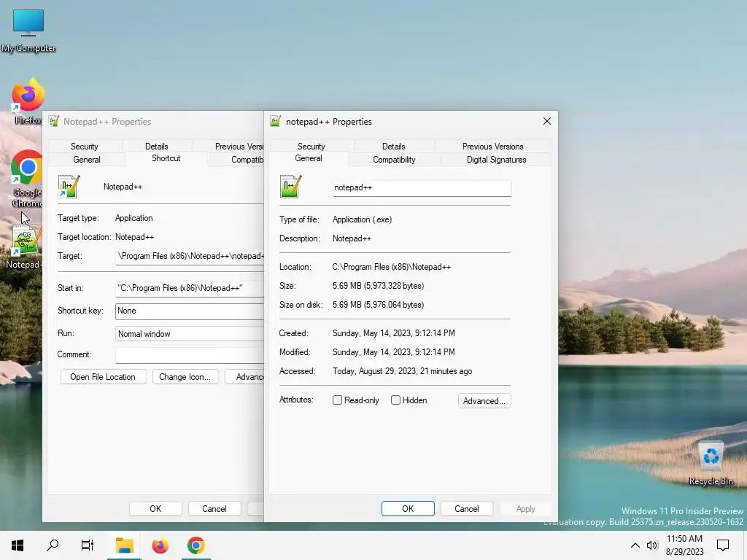
Task: Switch to Security tab in notepad++ Properties
Action: (311, 146)
